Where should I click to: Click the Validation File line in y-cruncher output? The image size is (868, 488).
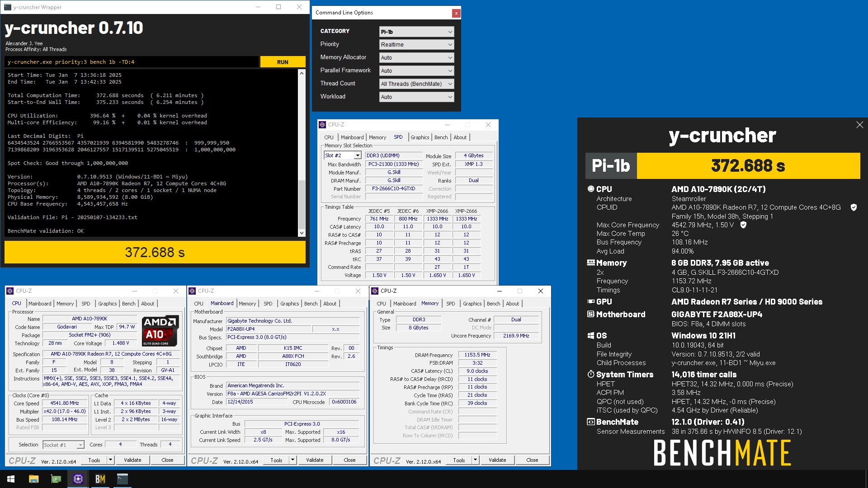[x=72, y=217]
